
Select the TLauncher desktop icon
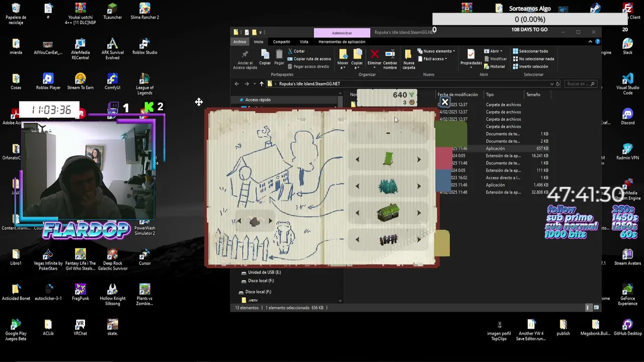click(x=112, y=12)
